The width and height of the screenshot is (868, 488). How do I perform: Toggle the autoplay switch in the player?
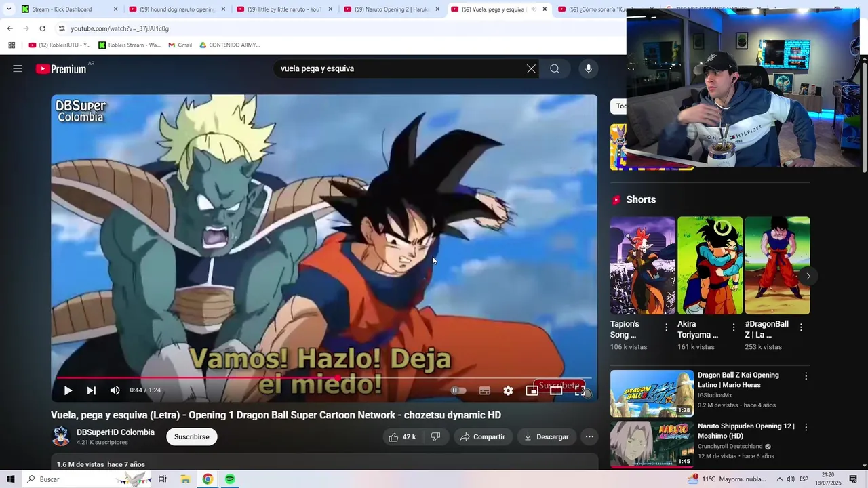click(x=458, y=390)
